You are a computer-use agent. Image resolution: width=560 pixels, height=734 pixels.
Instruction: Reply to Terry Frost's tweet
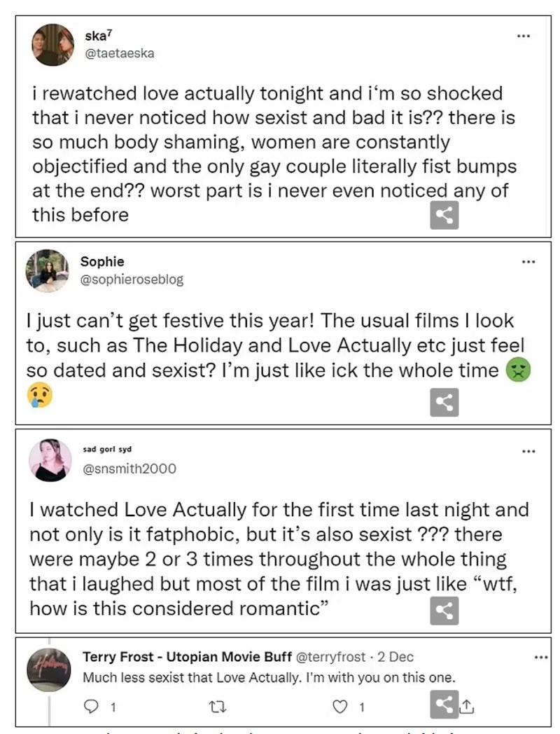[x=91, y=707]
